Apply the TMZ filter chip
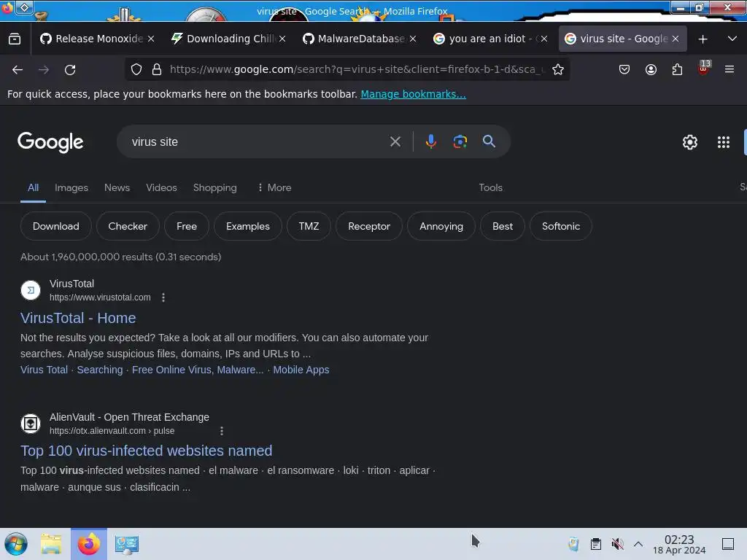 point(309,226)
